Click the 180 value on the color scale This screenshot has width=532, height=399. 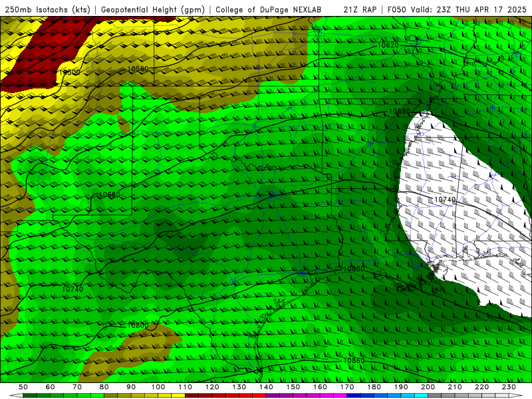click(x=374, y=387)
